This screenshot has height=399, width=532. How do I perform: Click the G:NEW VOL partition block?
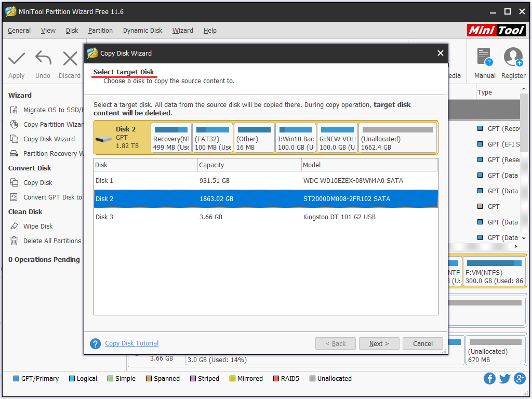[x=337, y=138]
